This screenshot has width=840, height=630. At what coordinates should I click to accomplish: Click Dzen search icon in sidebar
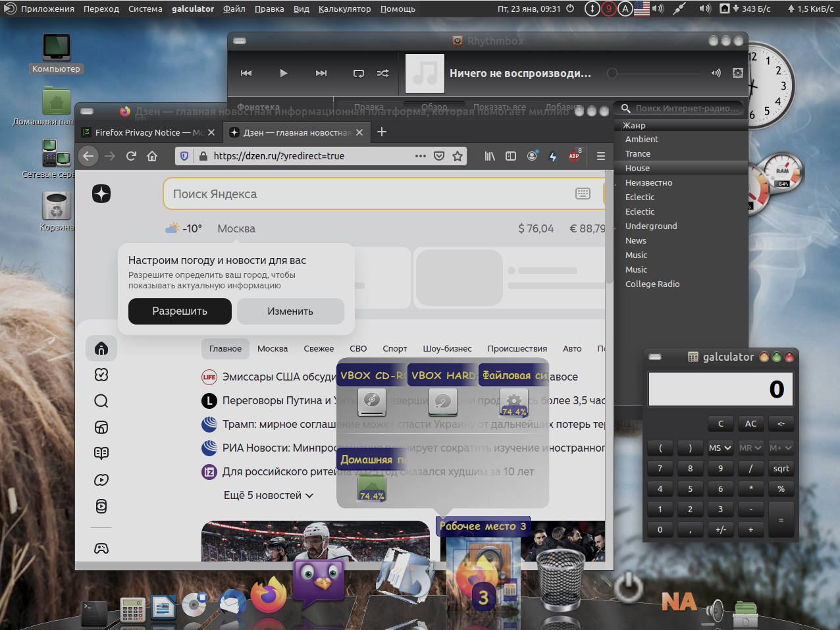point(101,401)
